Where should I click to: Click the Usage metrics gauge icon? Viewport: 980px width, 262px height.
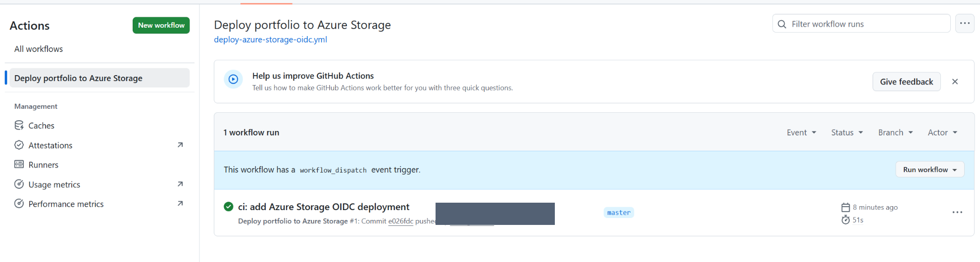19,184
